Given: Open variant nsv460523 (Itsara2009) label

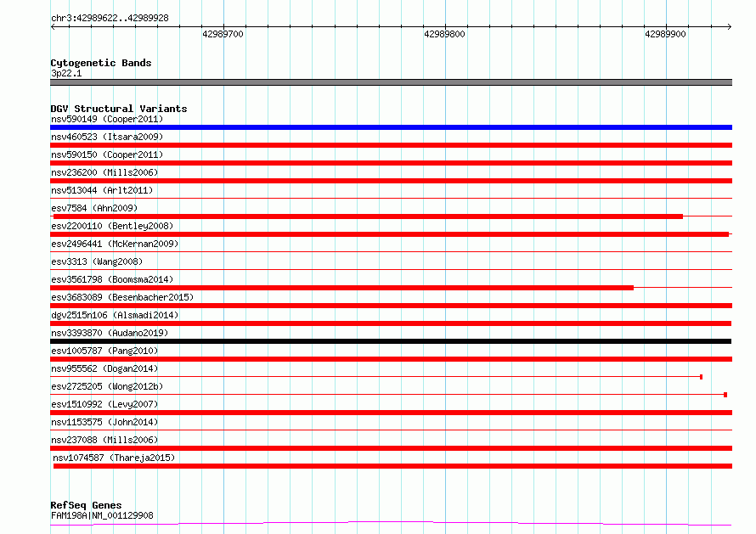Looking at the screenshot, I should [107, 137].
